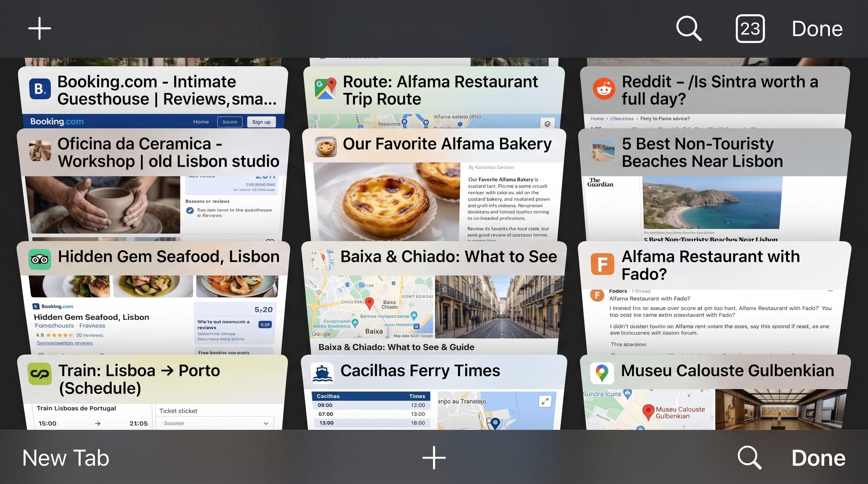Tap the museum interior photo in the Gulbenkian tab
Screen dimensions: 868x484
click(x=780, y=409)
